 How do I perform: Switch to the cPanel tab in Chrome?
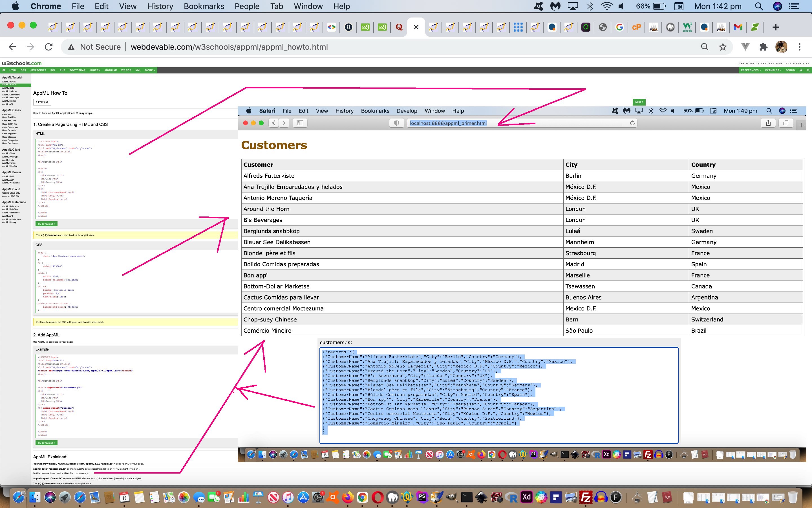point(637,27)
